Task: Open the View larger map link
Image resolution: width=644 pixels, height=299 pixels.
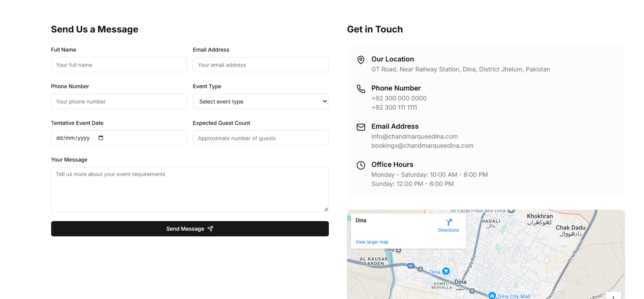Action: (x=372, y=242)
